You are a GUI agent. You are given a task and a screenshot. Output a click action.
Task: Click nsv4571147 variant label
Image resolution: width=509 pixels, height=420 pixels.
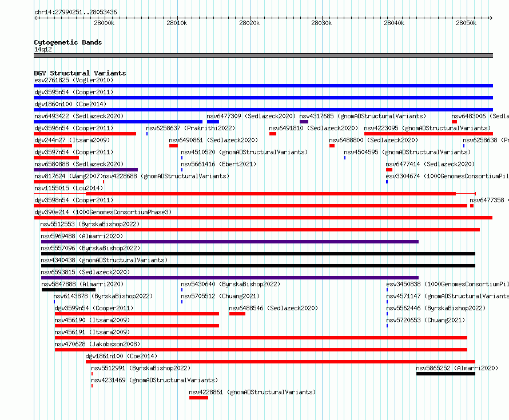(448, 296)
